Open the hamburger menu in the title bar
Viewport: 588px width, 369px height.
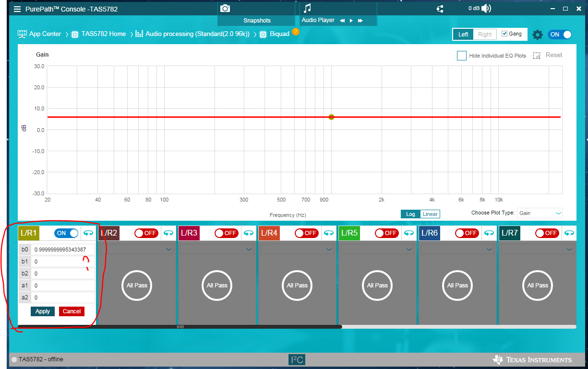click(x=18, y=9)
